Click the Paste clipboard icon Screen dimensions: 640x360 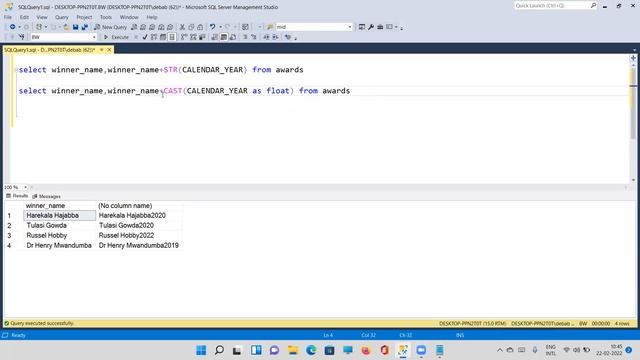click(x=200, y=27)
